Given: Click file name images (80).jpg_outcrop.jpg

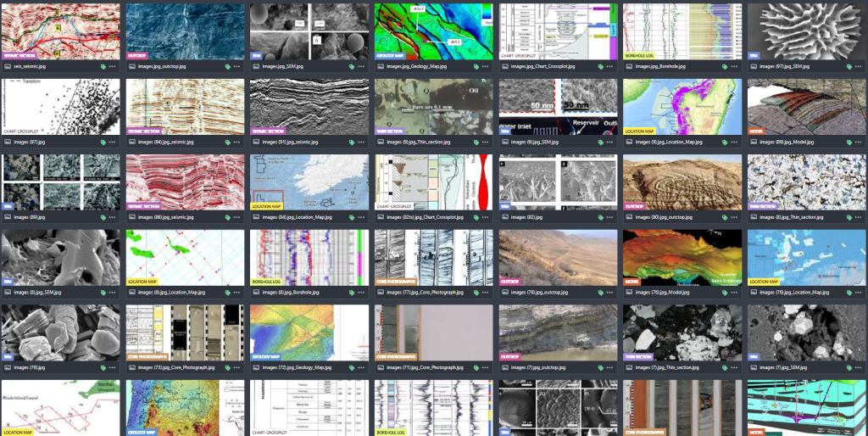Looking at the screenshot, I should pos(661,216).
